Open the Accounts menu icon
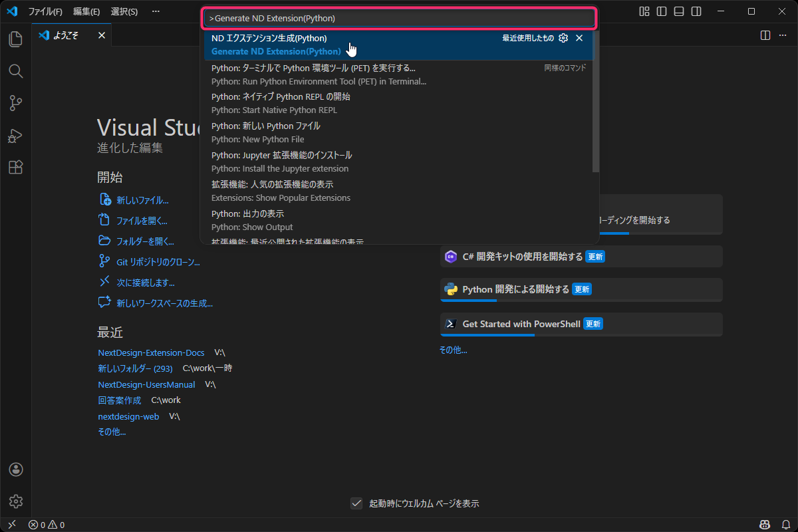Viewport: 798px width, 532px height. click(x=16, y=469)
